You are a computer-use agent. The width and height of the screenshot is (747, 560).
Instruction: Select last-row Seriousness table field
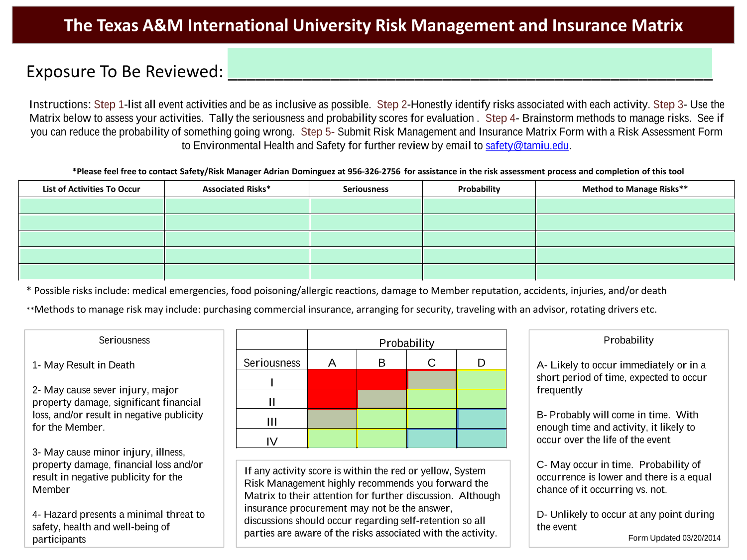(x=366, y=272)
